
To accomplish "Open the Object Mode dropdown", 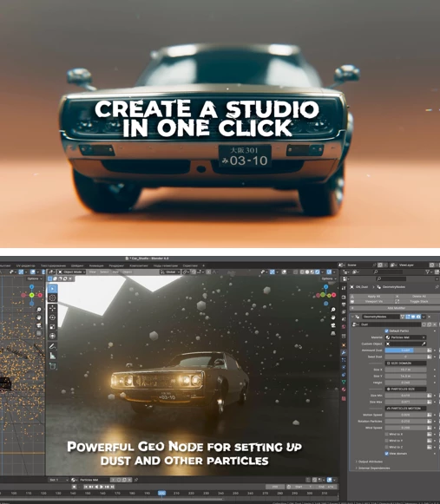I will [x=71, y=272].
